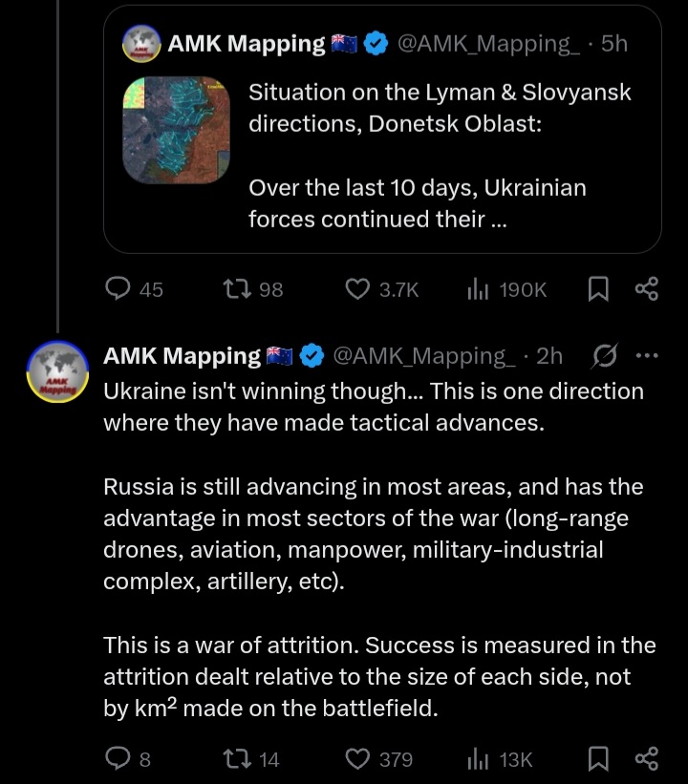The image size is (688, 784).
Task: Open the small avatar in the quoted tweet
Action: click(141, 44)
